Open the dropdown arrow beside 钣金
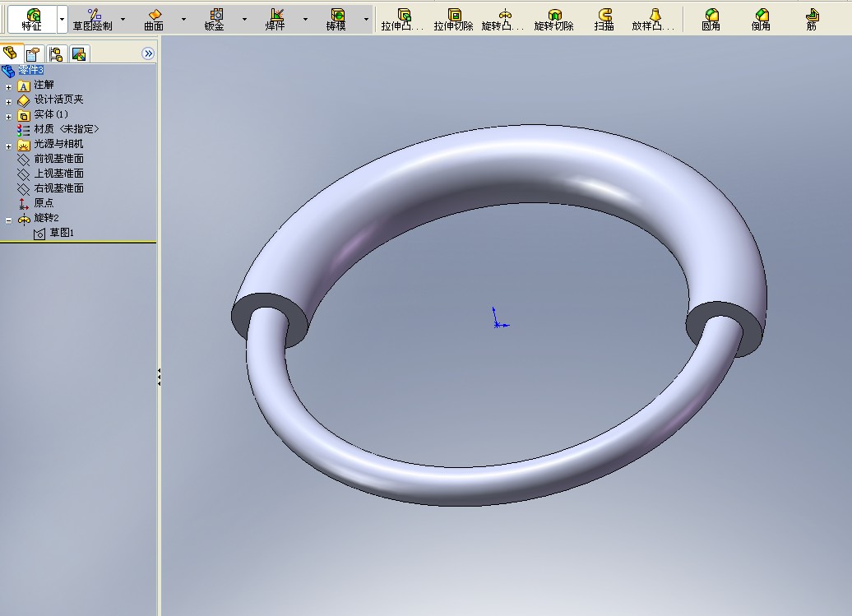852x616 pixels. click(x=244, y=20)
